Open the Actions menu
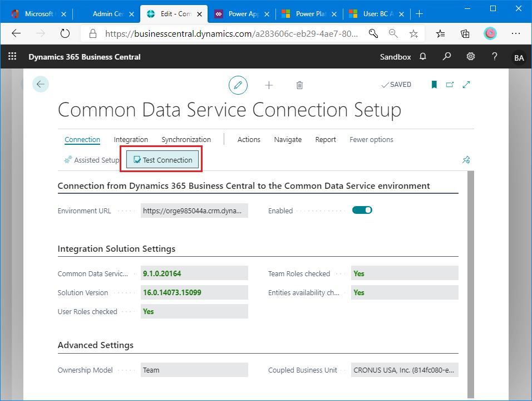 [x=249, y=140]
